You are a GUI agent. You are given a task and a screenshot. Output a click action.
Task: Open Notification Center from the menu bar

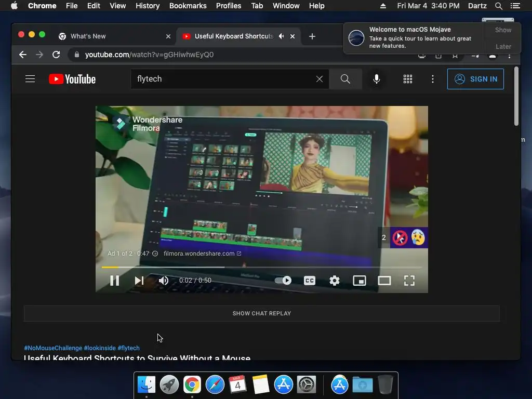[515, 6]
